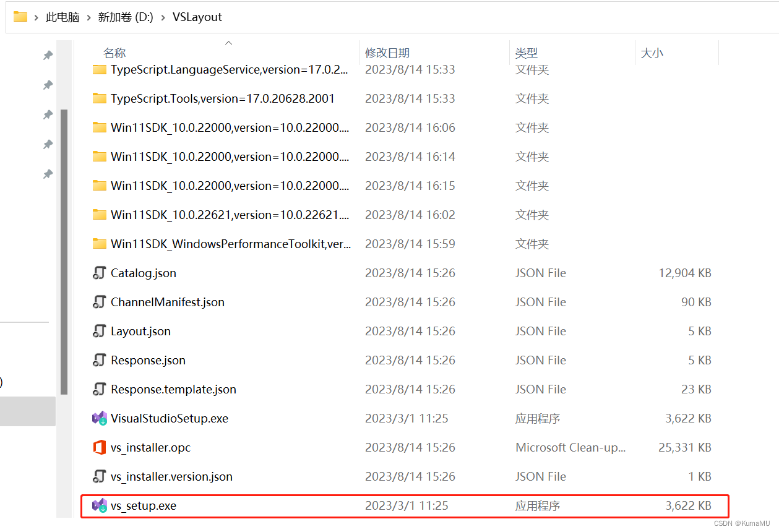The image size is (779, 532).
Task: Click 1 KB size of vs_installer.version.json
Action: [x=700, y=476]
